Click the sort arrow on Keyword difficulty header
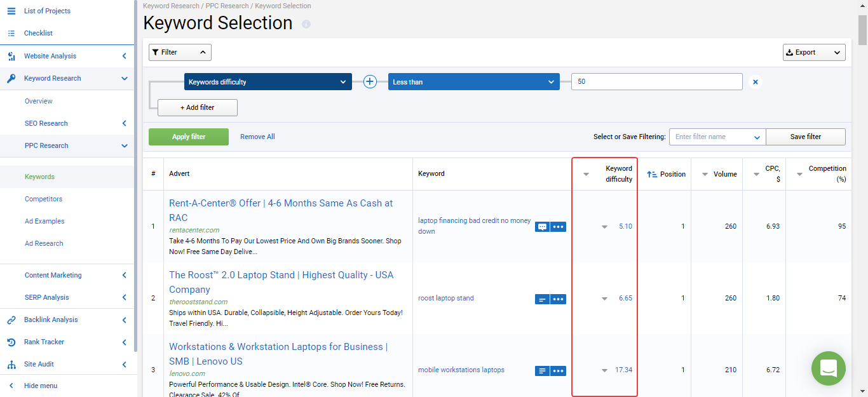This screenshot has height=397, width=868. click(586, 175)
